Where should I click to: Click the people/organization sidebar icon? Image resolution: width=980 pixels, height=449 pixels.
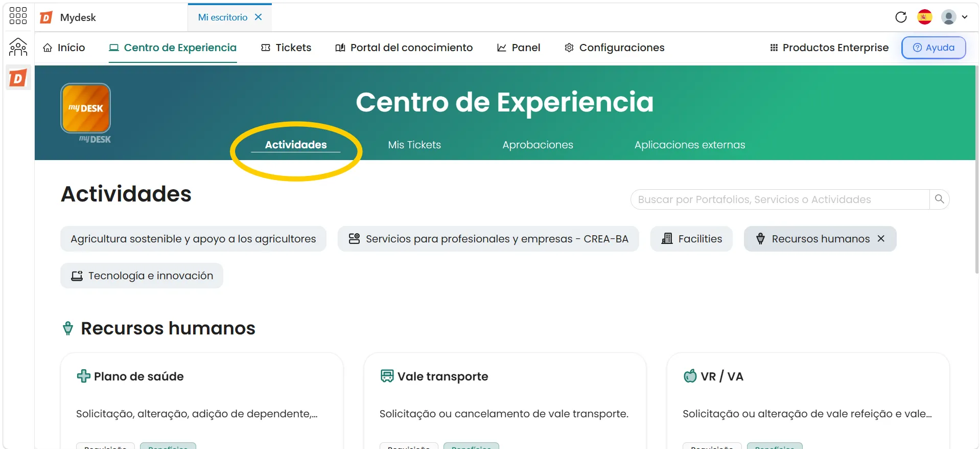pyautogui.click(x=18, y=47)
